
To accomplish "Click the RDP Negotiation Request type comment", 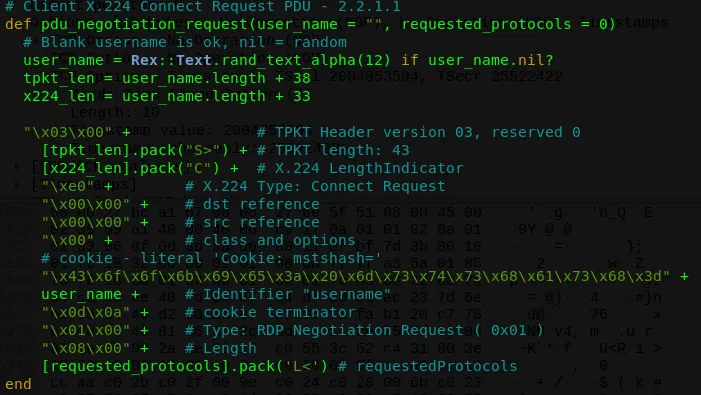I will (x=364, y=330).
